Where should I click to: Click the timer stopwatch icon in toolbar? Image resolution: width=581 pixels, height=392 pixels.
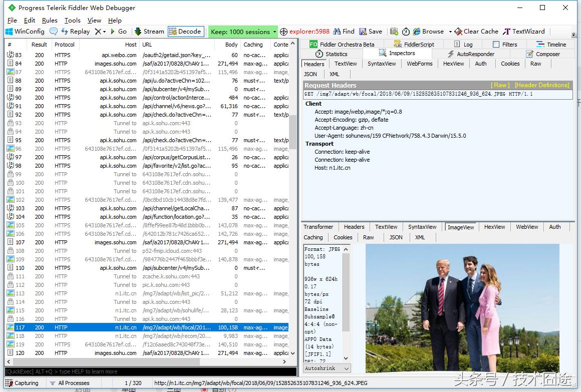406,32
